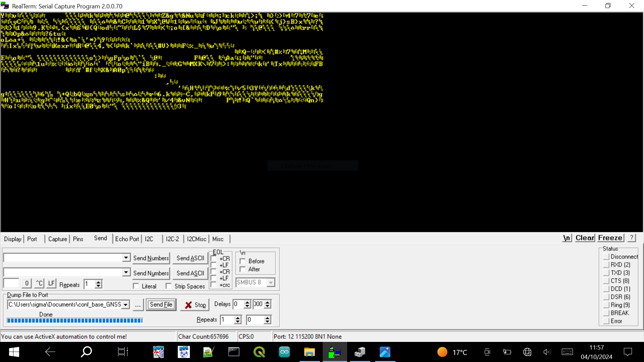Expand the SMBUS 8 dropdown
Viewport: 644px width, 362px height.
[271, 283]
